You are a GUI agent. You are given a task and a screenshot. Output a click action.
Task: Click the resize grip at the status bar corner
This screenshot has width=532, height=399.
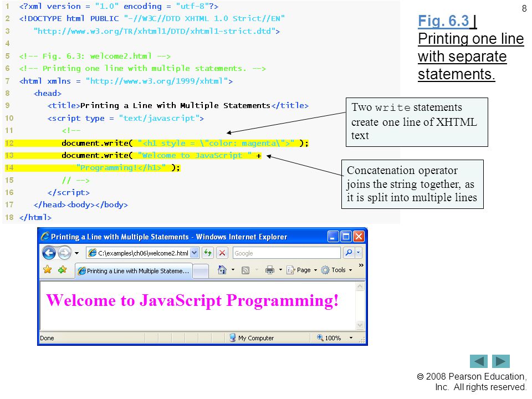click(362, 340)
